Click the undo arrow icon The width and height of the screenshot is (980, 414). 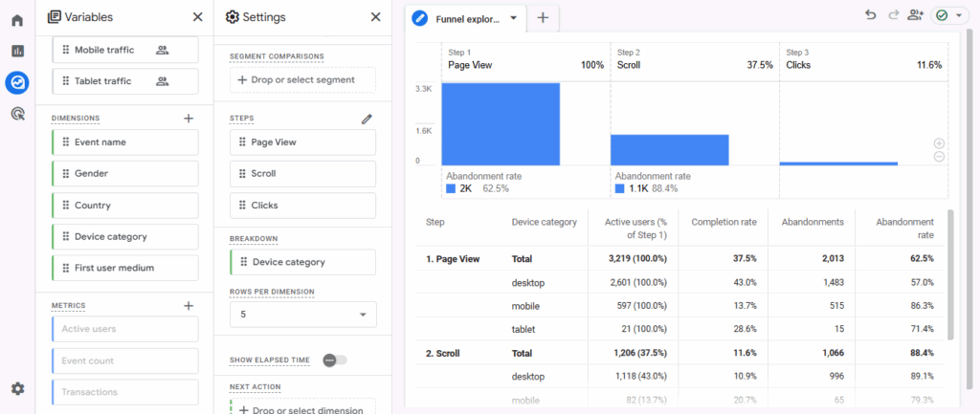point(870,15)
